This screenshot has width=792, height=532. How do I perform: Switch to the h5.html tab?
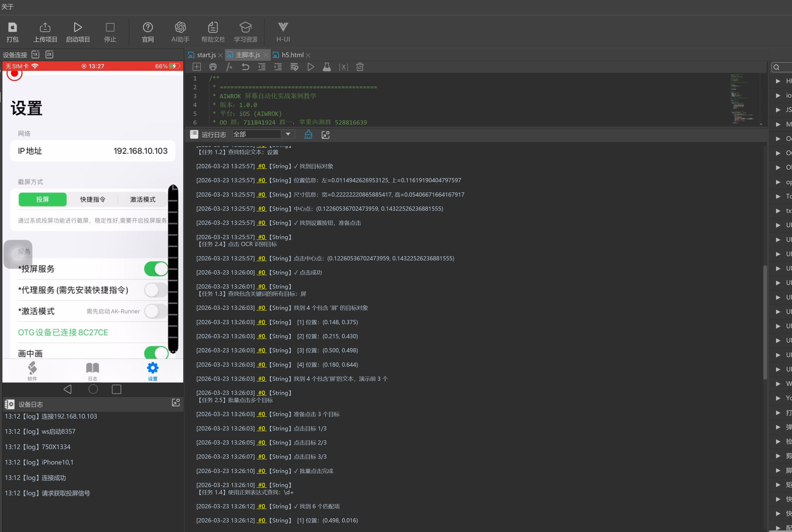[292, 55]
